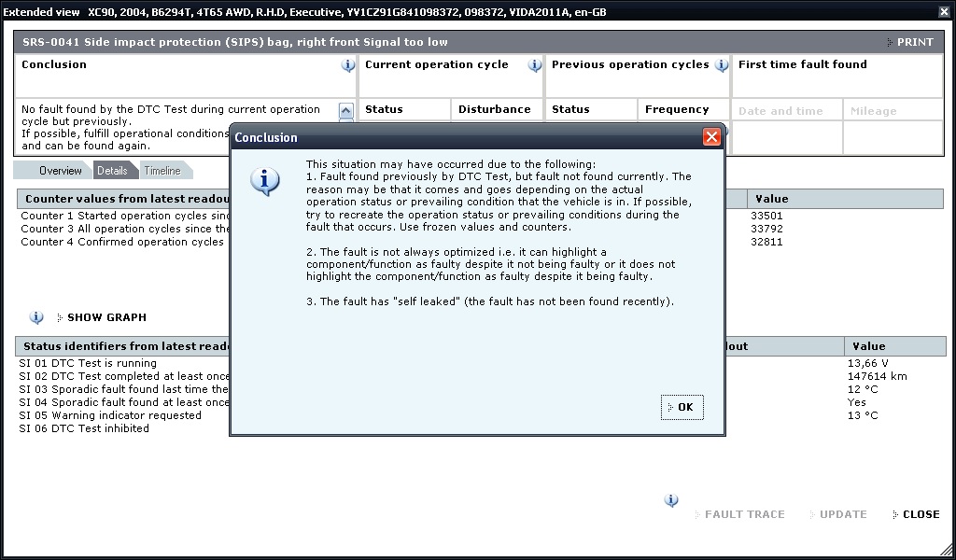956x560 pixels.
Task: Click the info icon beside Conclusion header
Action: (x=347, y=65)
